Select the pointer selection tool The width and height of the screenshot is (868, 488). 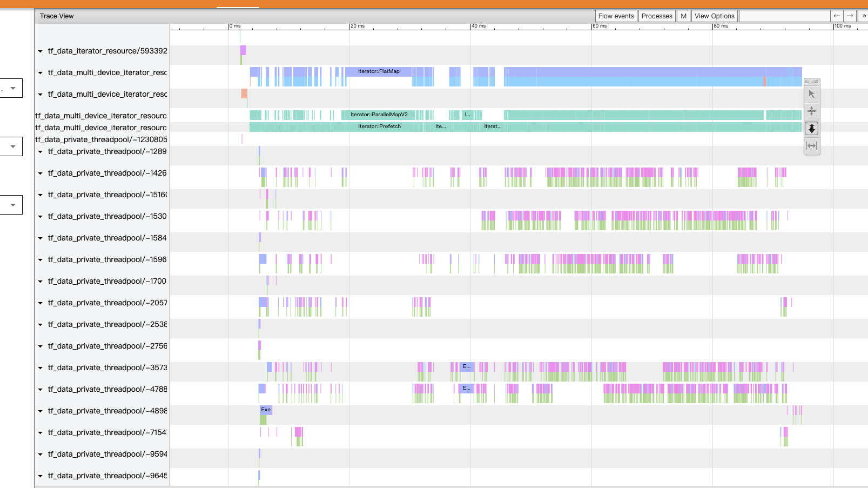click(811, 94)
